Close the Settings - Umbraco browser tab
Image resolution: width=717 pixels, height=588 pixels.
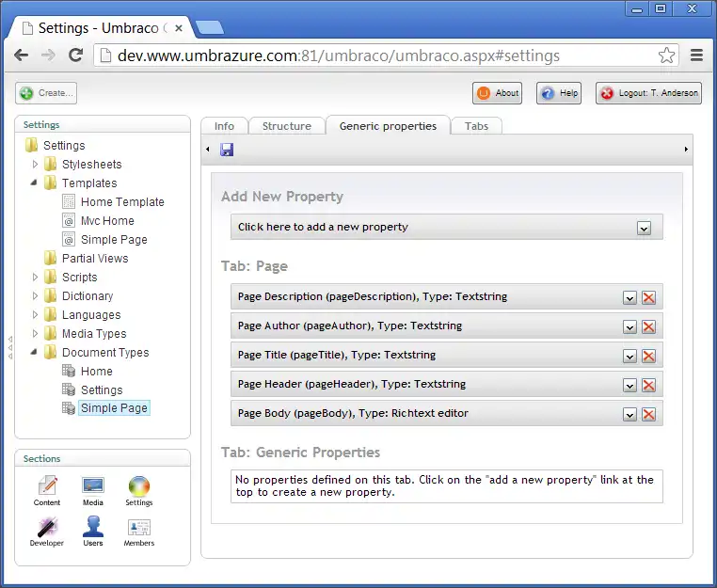click(179, 28)
